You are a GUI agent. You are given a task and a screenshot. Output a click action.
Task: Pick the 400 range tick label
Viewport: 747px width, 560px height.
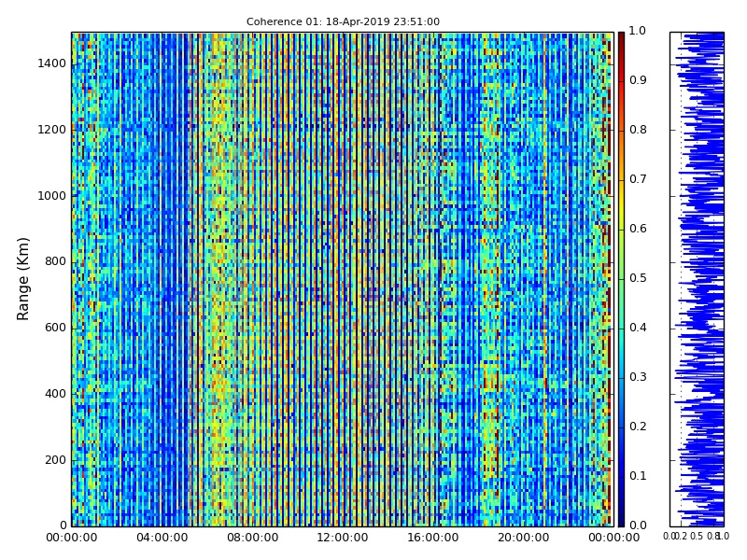tap(56, 394)
